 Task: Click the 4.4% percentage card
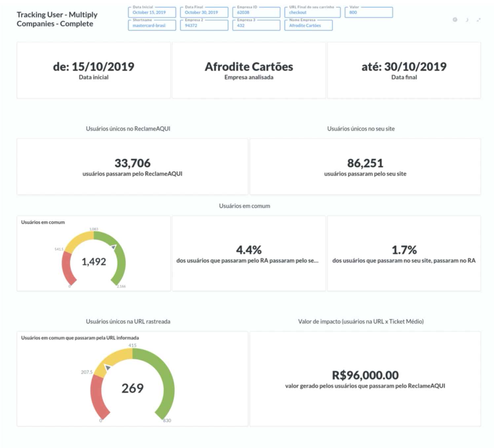click(249, 253)
